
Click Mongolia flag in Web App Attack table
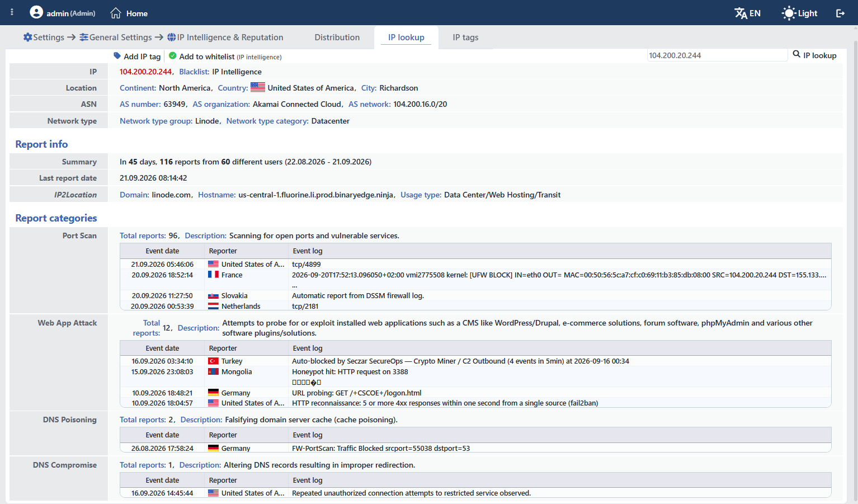[213, 371]
